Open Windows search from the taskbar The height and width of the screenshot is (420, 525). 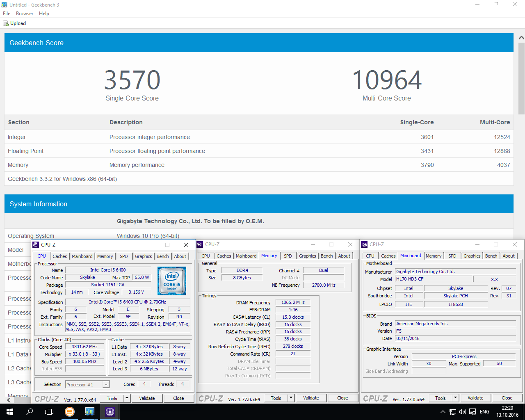[30, 412]
